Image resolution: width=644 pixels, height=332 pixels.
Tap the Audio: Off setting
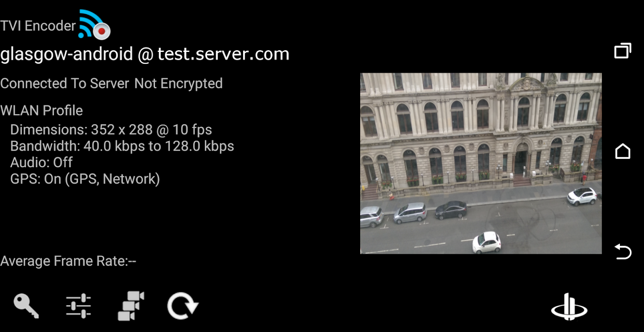41,162
